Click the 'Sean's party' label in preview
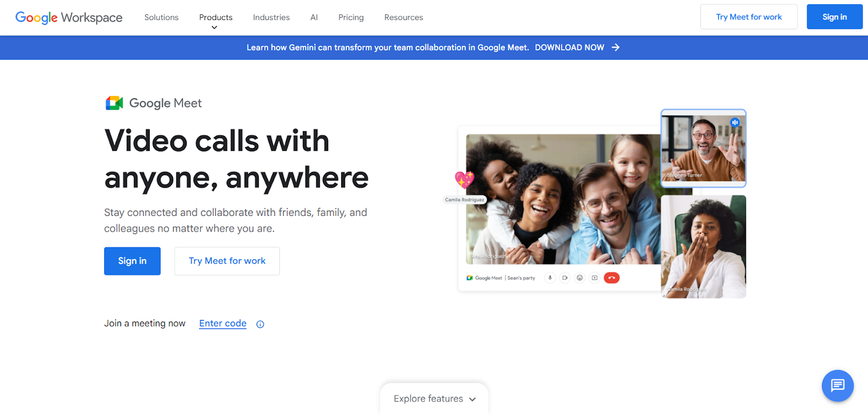868x415 pixels. point(521,278)
